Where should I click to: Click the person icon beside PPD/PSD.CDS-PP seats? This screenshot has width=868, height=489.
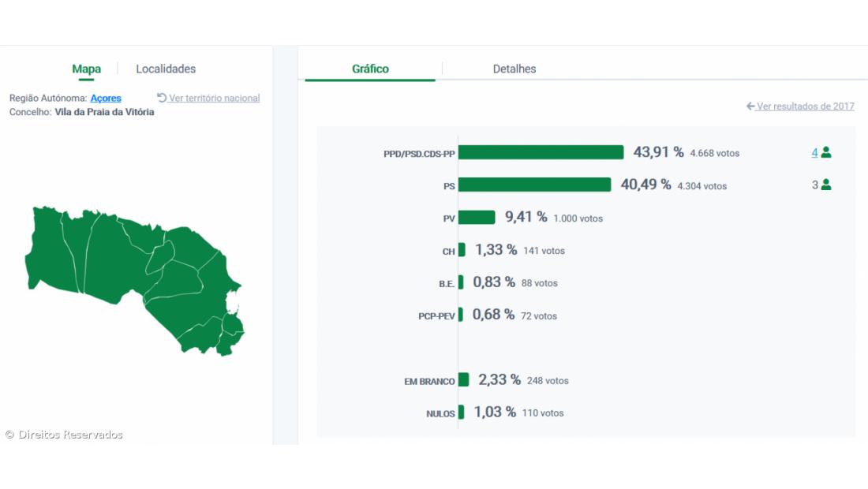click(x=826, y=153)
